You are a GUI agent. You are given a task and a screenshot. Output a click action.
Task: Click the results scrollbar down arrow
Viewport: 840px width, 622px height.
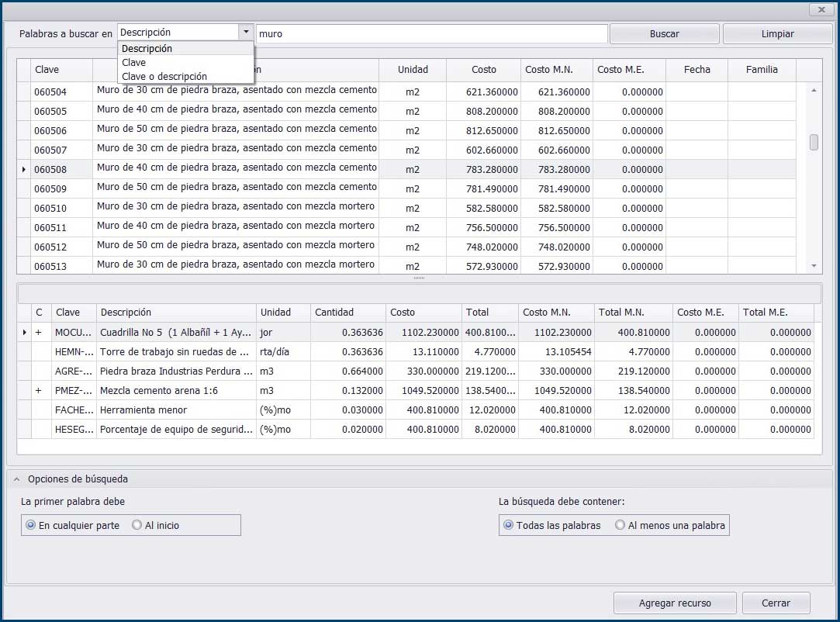tap(814, 266)
